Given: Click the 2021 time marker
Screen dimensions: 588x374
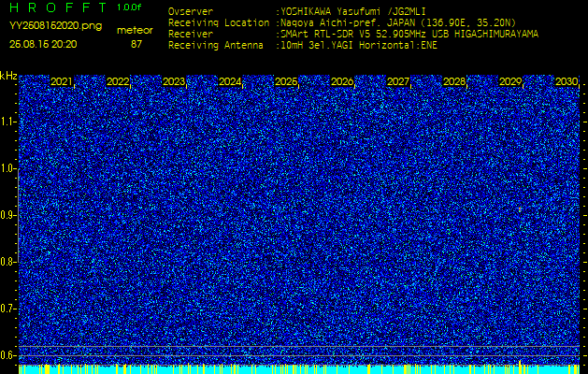Looking at the screenshot, I should (61, 81).
